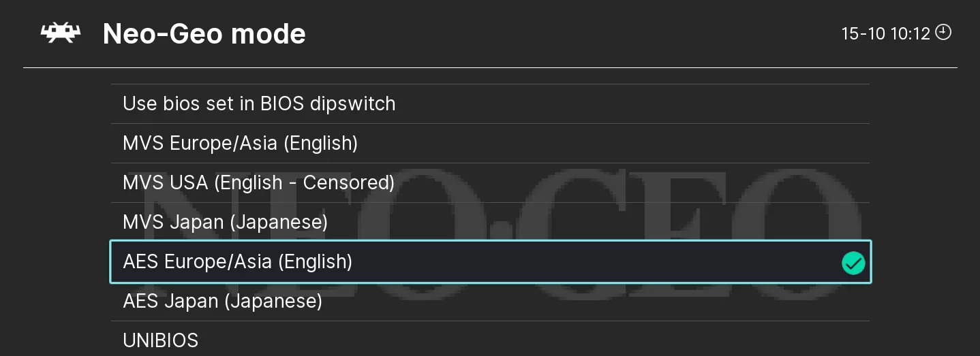Click the green checkmark on AES Europe/Asia
The width and height of the screenshot is (980, 356).
click(x=853, y=263)
